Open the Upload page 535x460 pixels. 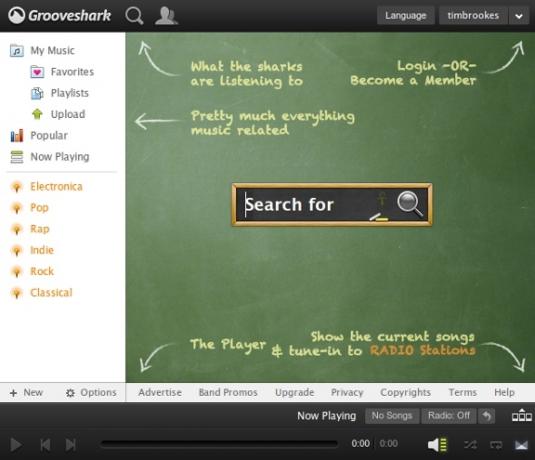pos(68,114)
